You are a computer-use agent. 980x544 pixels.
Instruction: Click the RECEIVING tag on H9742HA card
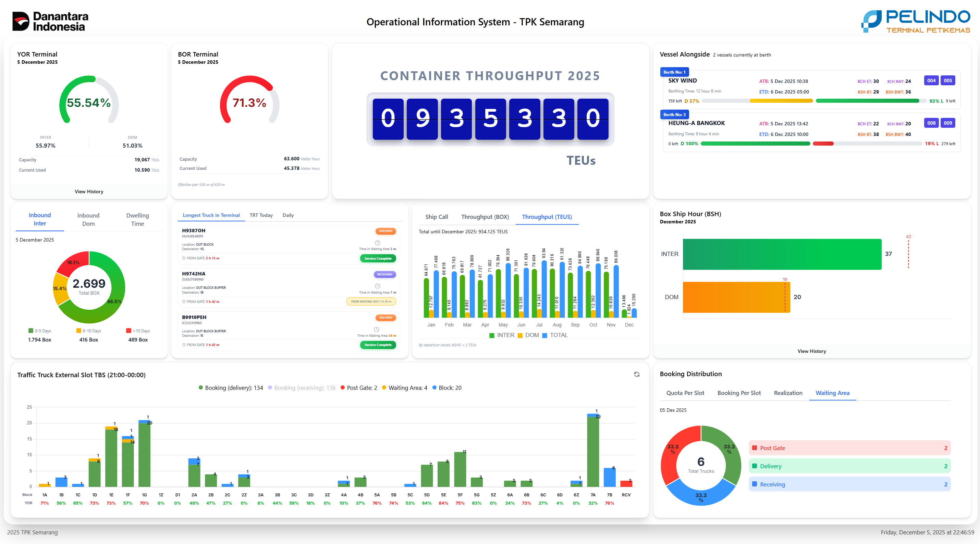click(x=384, y=274)
